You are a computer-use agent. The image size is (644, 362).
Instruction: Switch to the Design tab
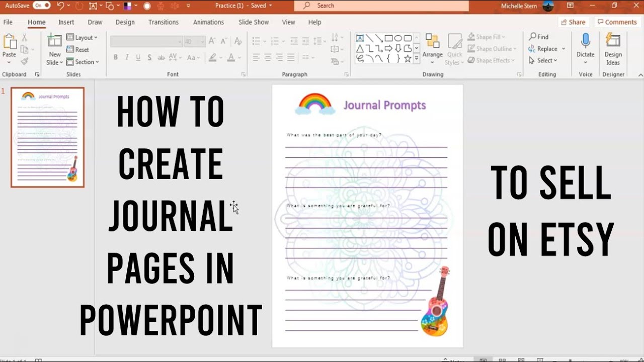pyautogui.click(x=125, y=22)
